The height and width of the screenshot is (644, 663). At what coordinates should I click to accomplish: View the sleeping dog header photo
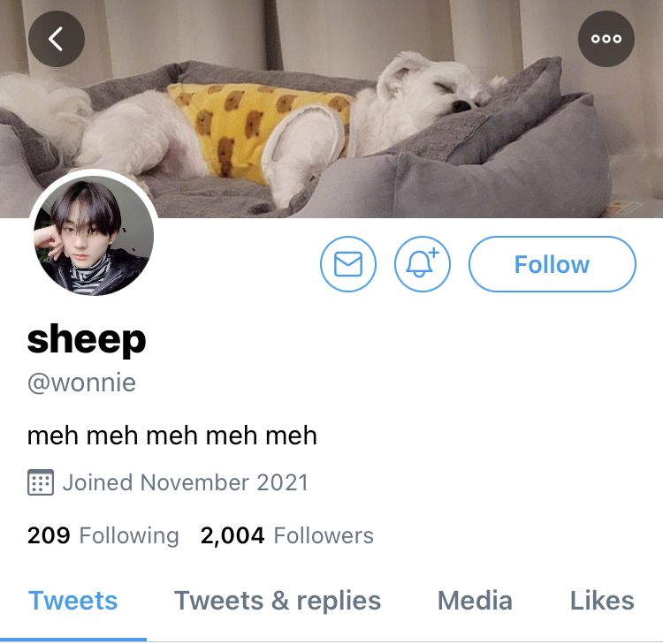tap(331, 109)
